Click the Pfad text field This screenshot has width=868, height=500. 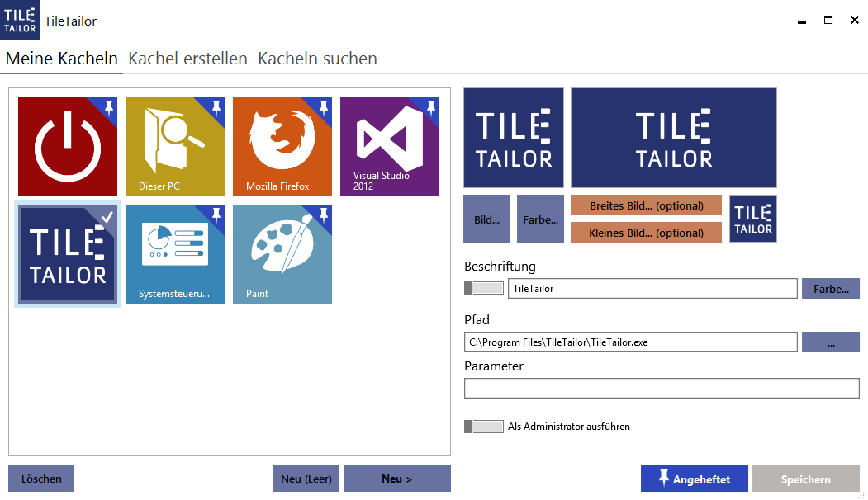tap(630, 342)
